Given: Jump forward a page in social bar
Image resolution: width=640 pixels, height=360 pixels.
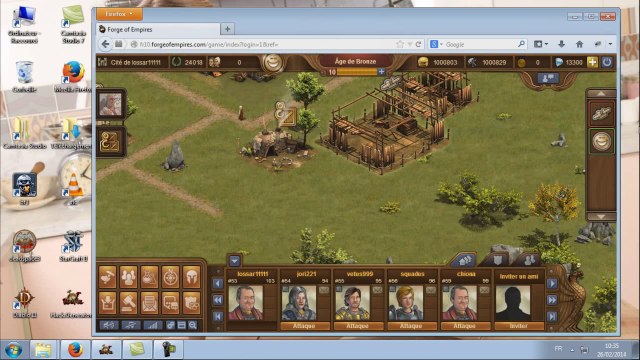Looking at the screenshot, I should pyautogui.click(x=552, y=300).
